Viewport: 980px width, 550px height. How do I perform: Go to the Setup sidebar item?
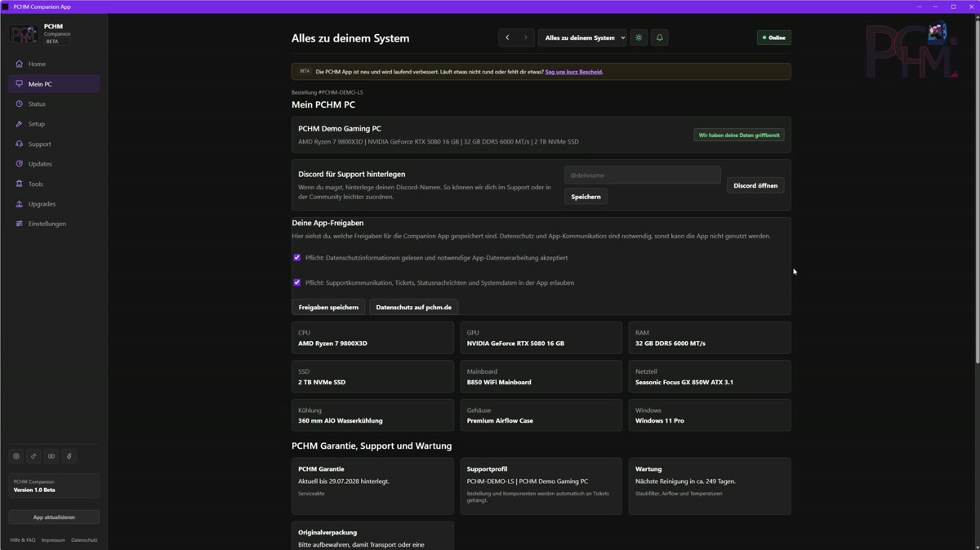(54, 124)
